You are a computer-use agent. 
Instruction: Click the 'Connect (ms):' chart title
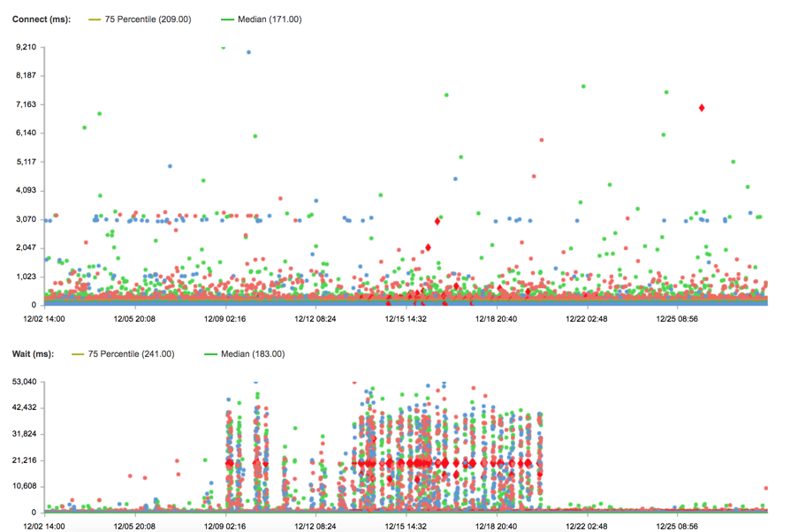coord(42,19)
